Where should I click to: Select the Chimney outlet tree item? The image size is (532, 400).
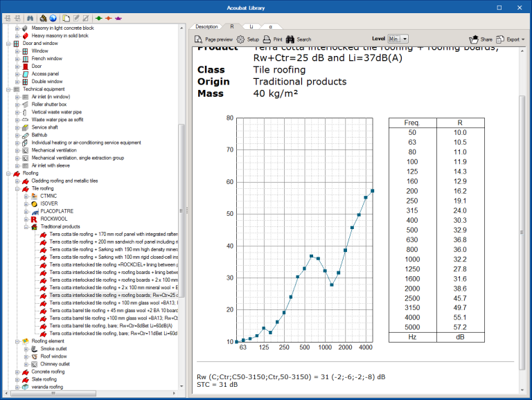55,364
